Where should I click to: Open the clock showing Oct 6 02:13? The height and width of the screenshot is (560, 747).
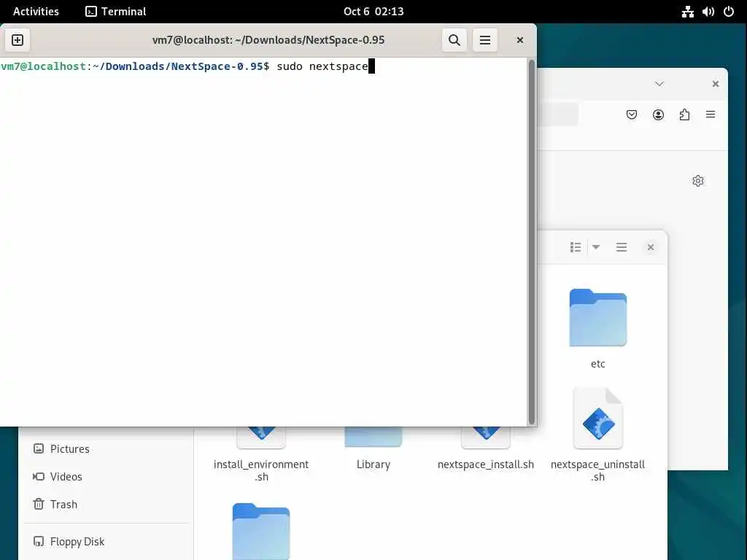pos(373,12)
